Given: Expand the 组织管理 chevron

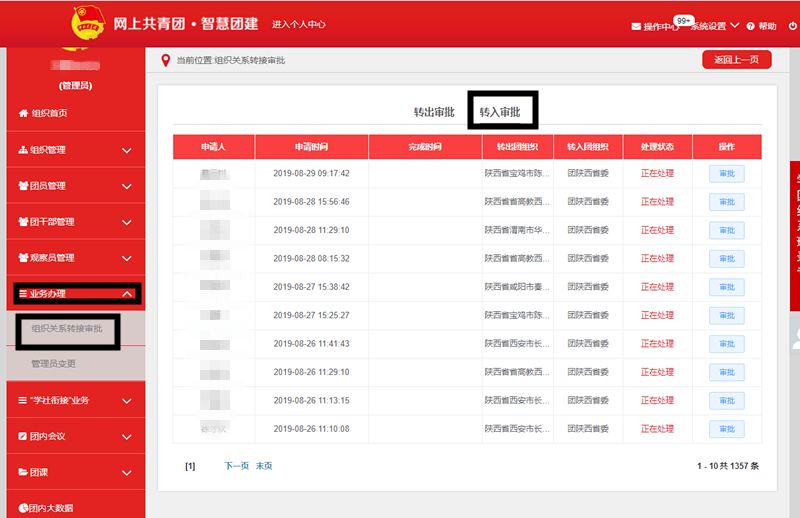Looking at the screenshot, I should (x=127, y=151).
